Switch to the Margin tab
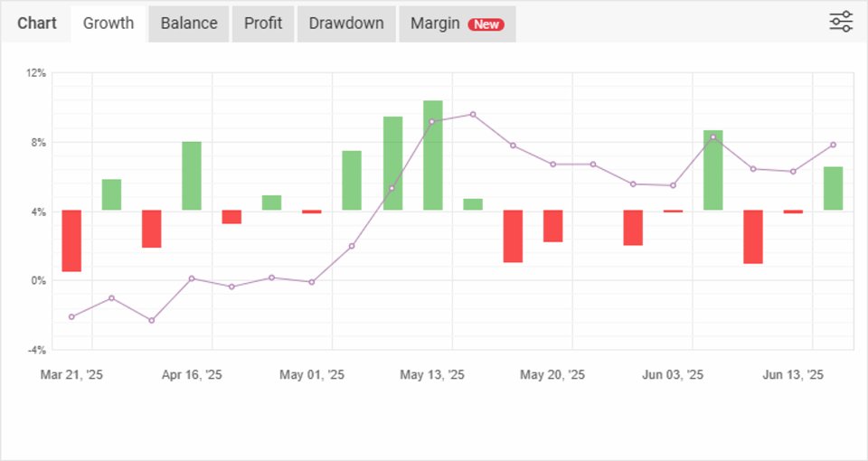Viewport: 868px width, 461px height. pos(435,24)
